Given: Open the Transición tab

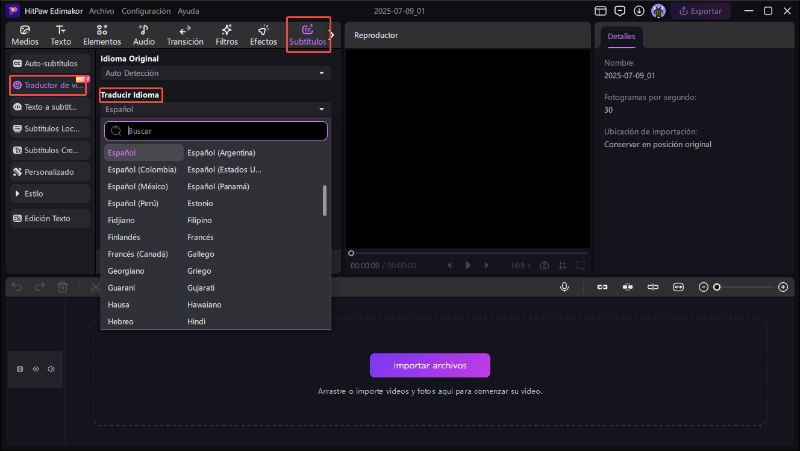Looking at the screenshot, I should point(185,35).
